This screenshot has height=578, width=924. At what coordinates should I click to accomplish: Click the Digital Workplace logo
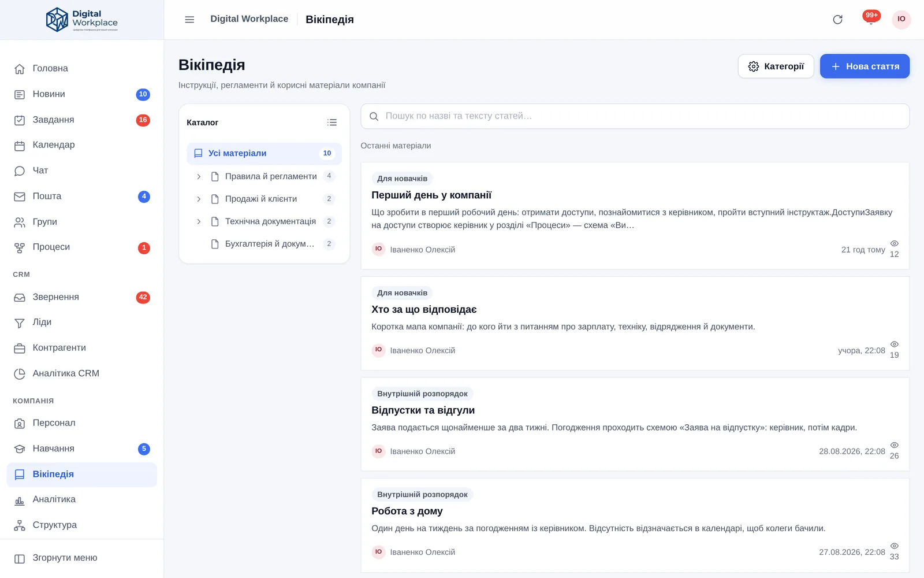coord(81,20)
